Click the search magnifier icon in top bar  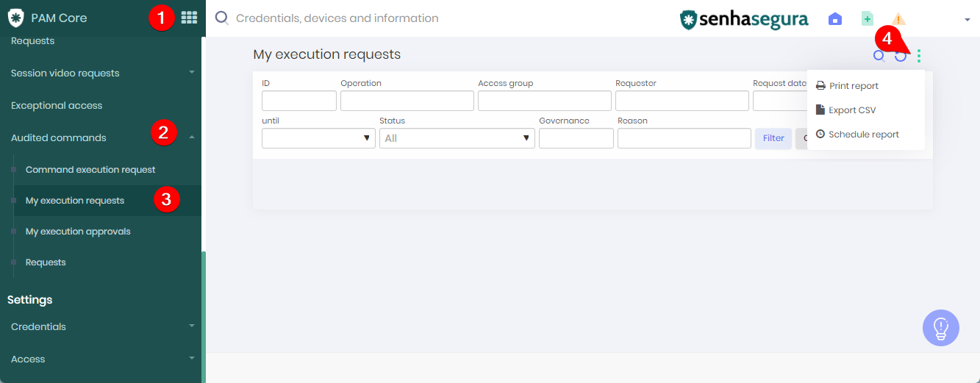tap(221, 18)
